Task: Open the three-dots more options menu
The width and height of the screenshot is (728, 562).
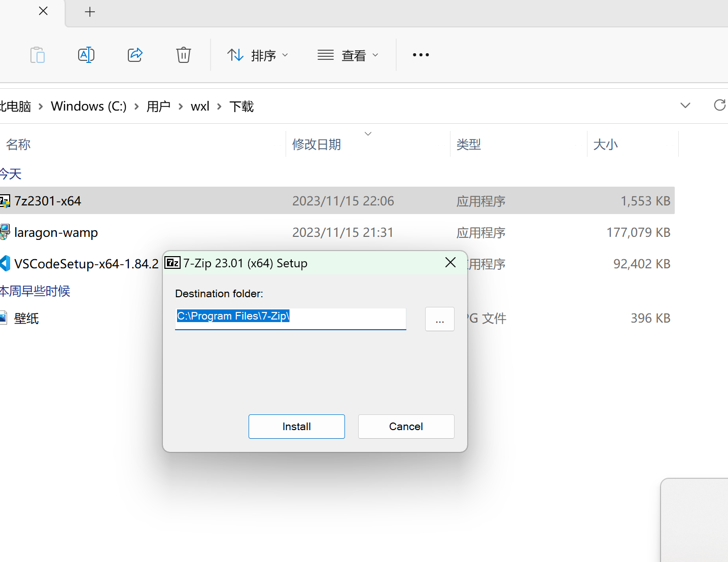Action: (x=421, y=55)
